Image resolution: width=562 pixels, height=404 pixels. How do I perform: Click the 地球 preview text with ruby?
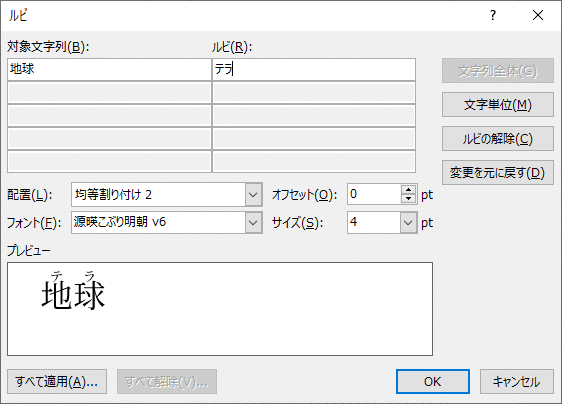click(x=73, y=290)
